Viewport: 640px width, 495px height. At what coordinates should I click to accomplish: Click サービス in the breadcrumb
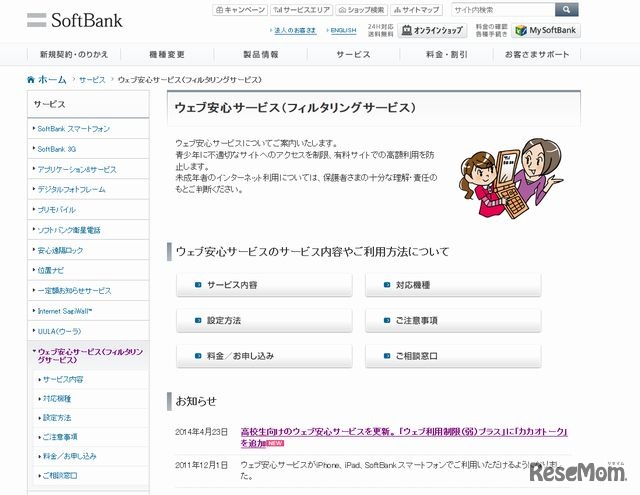coord(92,80)
